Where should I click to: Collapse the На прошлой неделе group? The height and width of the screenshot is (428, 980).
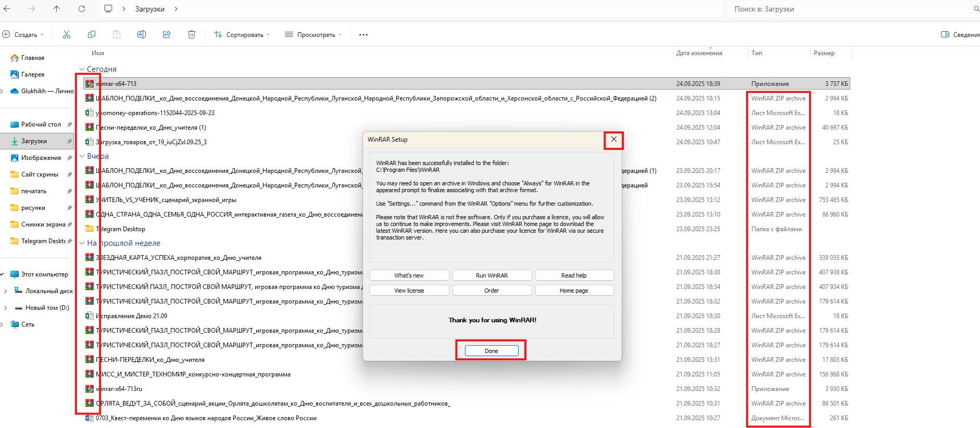pos(82,243)
